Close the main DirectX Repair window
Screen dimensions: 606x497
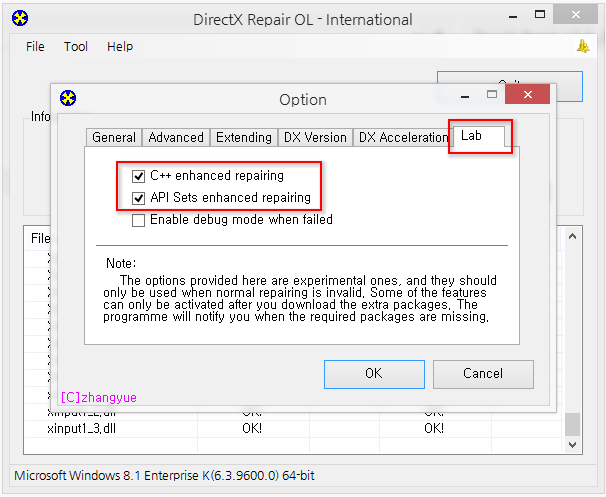pyautogui.click(x=575, y=15)
